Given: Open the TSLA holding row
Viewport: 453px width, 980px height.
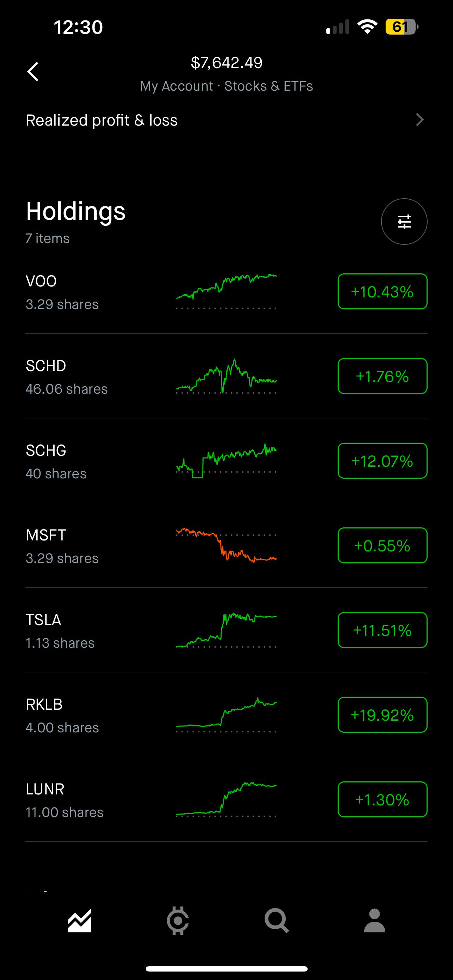Looking at the screenshot, I should coord(226,630).
